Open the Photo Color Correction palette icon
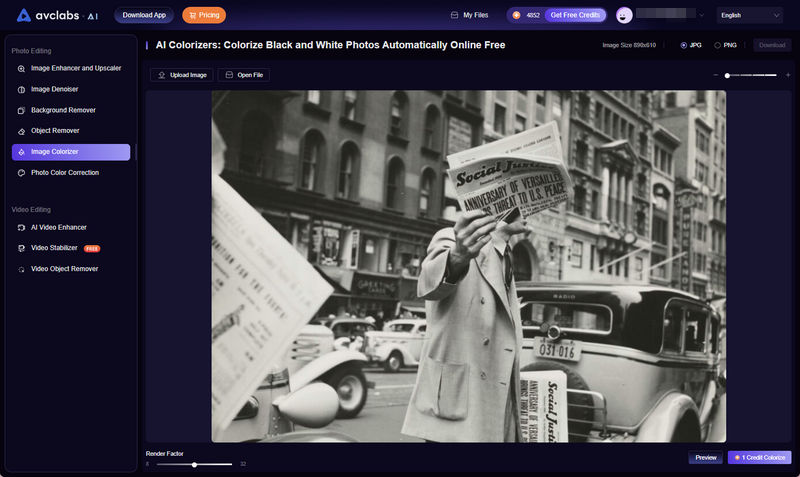 (x=22, y=173)
